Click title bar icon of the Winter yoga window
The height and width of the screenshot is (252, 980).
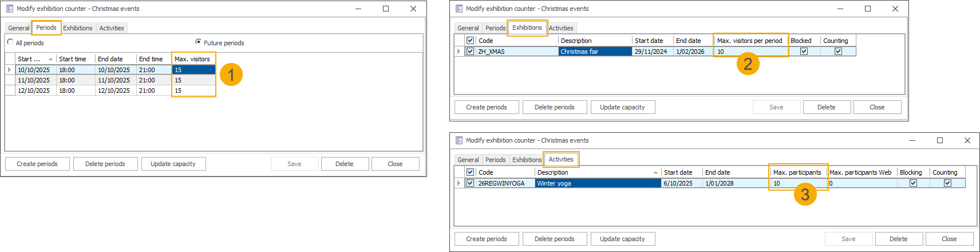459,140
